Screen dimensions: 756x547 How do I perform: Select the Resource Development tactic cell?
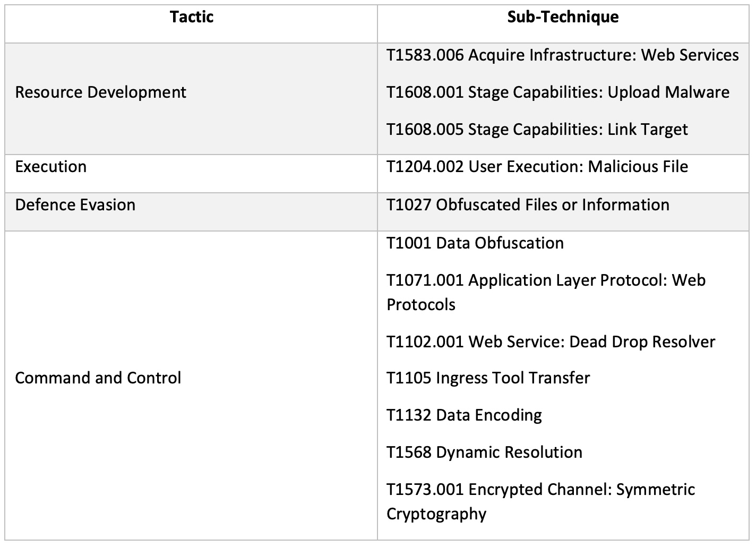(x=100, y=92)
